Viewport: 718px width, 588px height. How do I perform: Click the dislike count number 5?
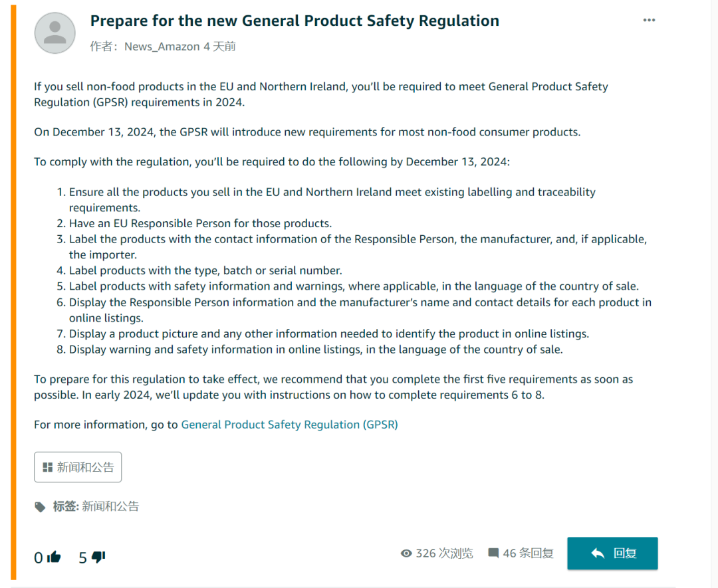pyautogui.click(x=83, y=557)
